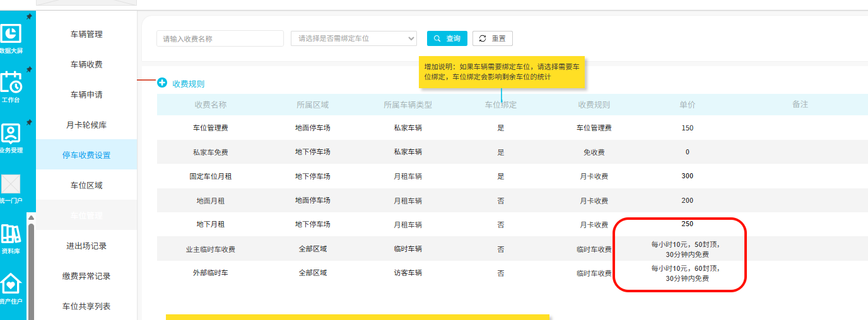Click 免收费 rule in 私家车免费 row
Screen dimensions: 868x320
pyautogui.click(x=594, y=152)
